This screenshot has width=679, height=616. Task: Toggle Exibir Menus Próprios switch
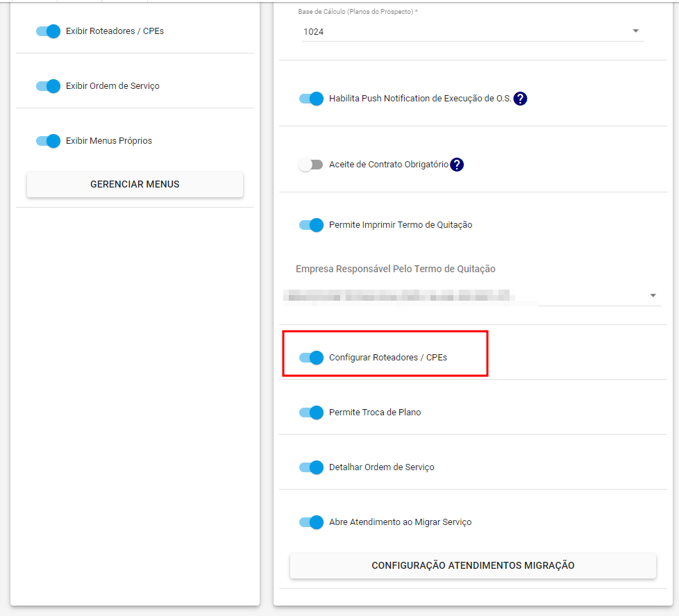(x=48, y=141)
